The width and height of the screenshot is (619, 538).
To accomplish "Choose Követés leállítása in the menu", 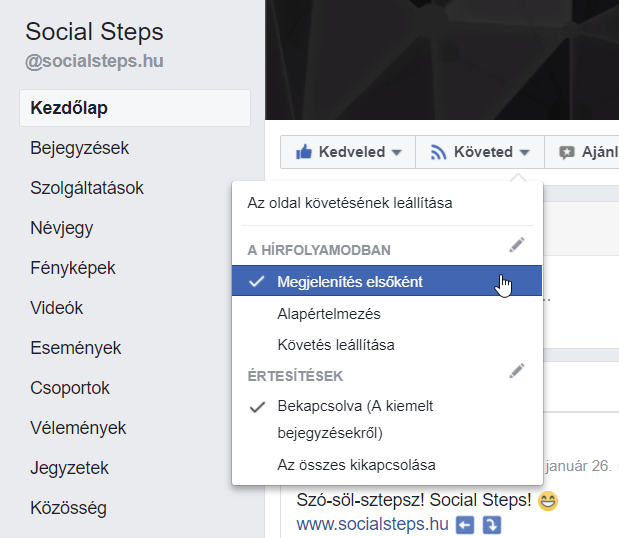I will 335,345.
